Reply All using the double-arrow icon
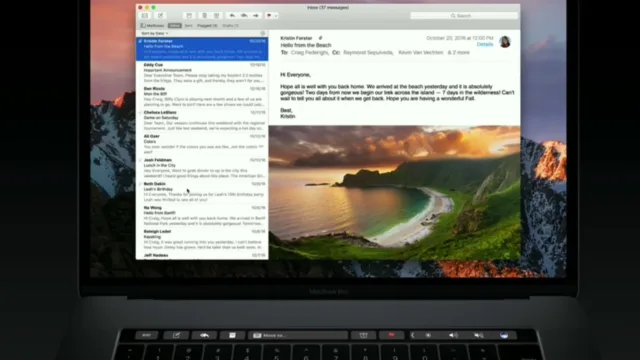The height and width of the screenshot is (360, 640). pos(244,16)
